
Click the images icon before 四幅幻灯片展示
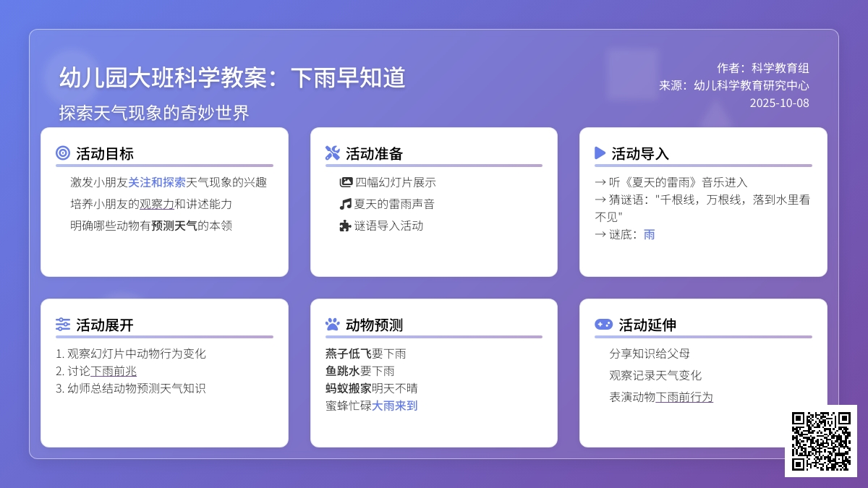click(346, 182)
